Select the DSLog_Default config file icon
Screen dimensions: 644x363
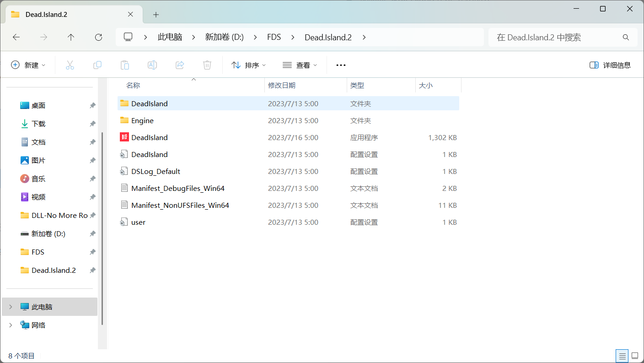[x=124, y=171]
